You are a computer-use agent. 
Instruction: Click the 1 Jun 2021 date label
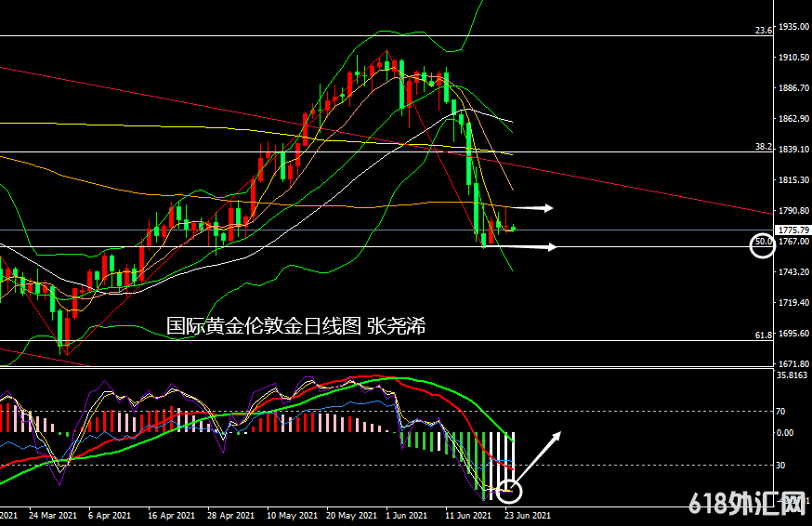coord(405,514)
